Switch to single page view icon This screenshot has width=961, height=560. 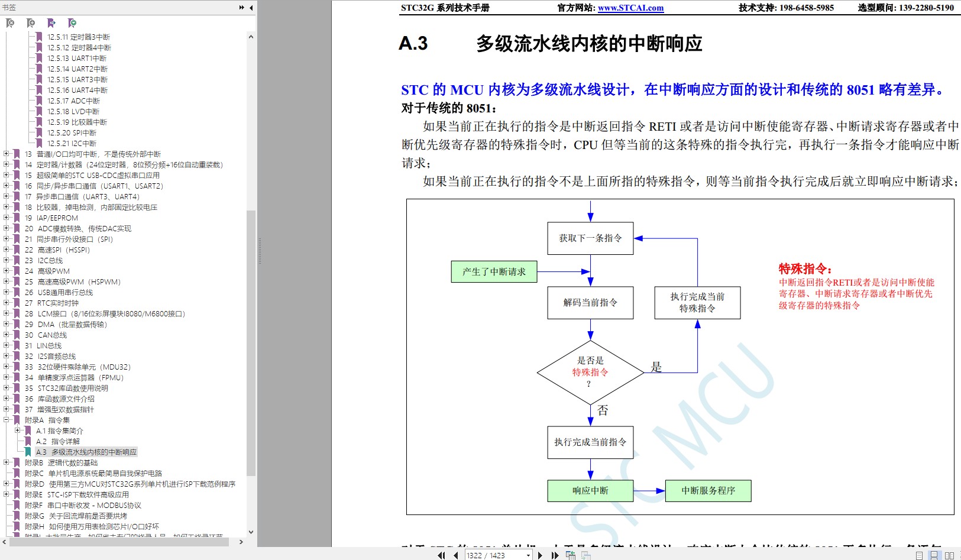pyautogui.click(x=920, y=555)
